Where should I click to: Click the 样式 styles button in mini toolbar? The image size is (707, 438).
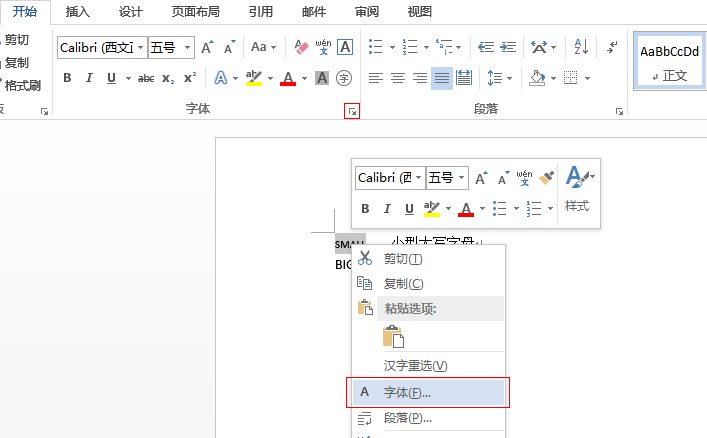pyautogui.click(x=577, y=188)
